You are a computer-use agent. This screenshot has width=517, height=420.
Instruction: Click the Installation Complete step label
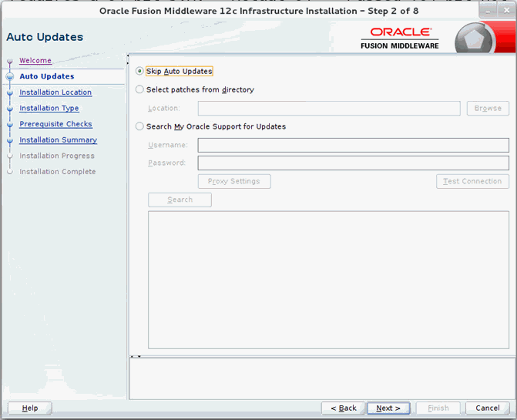point(57,171)
